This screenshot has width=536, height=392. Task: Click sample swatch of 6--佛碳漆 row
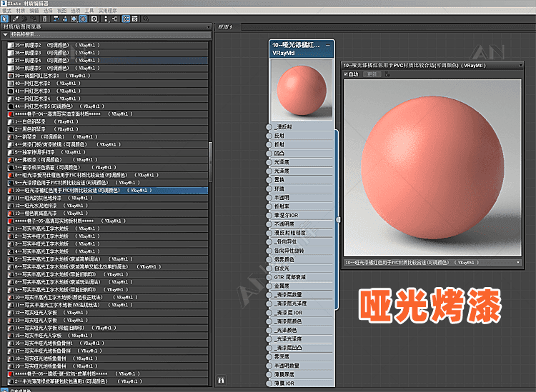point(11,160)
